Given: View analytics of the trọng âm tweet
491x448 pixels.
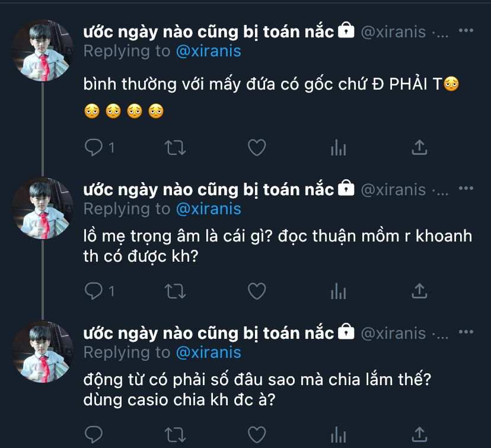Looking at the screenshot, I should pyautogui.click(x=338, y=291).
